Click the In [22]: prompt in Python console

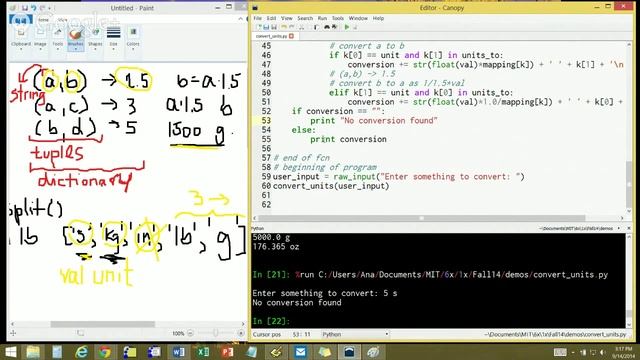pos(271,321)
